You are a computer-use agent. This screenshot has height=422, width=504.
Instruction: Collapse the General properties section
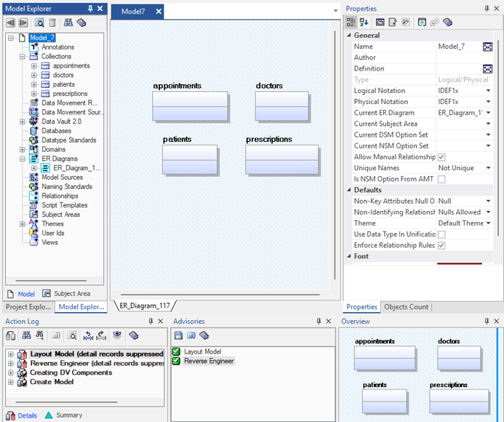pyautogui.click(x=349, y=36)
